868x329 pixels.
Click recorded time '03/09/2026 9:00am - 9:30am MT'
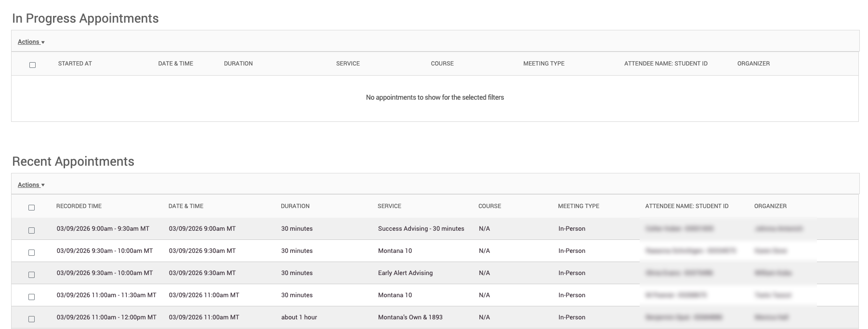(103, 229)
